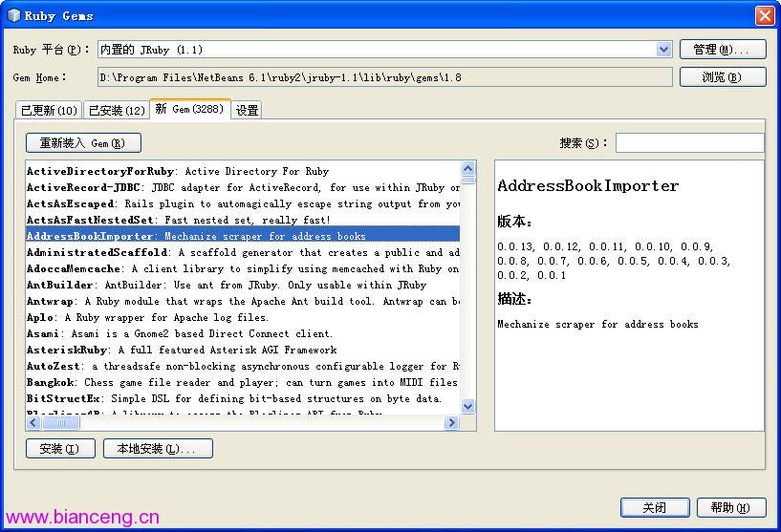Click the gem list scroll-down arrow
The width and height of the screenshot is (781, 532).
pyautogui.click(x=467, y=407)
